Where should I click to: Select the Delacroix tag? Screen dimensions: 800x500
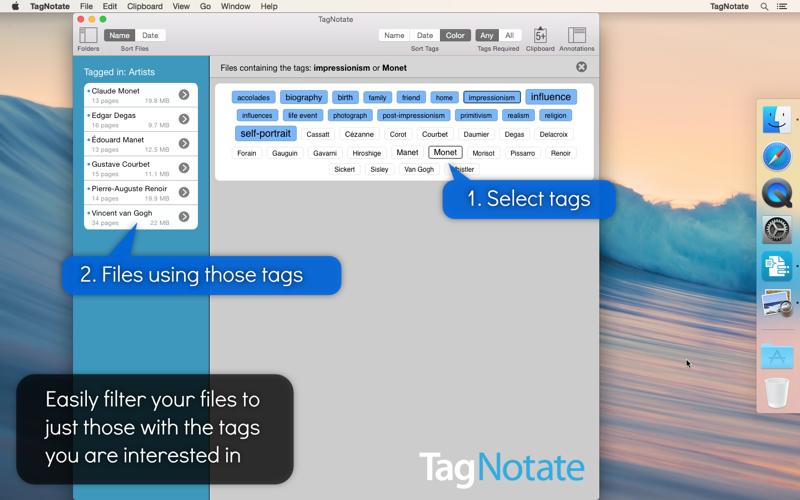tap(554, 134)
